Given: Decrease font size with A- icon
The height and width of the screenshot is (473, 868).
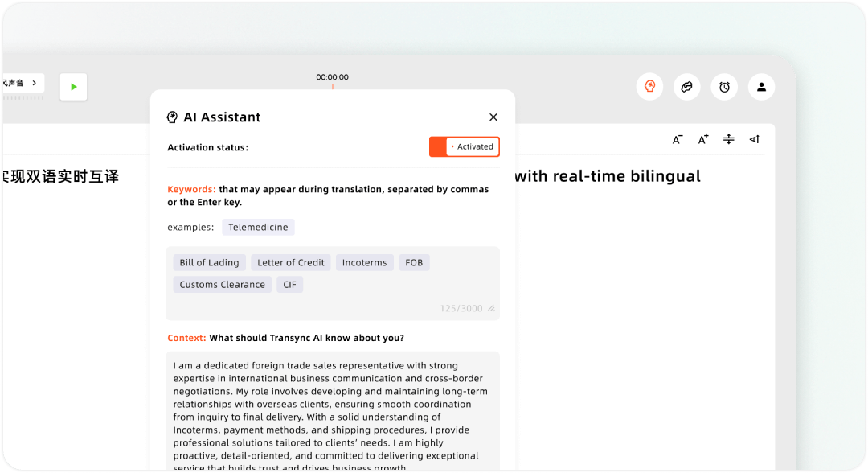Looking at the screenshot, I should point(677,140).
